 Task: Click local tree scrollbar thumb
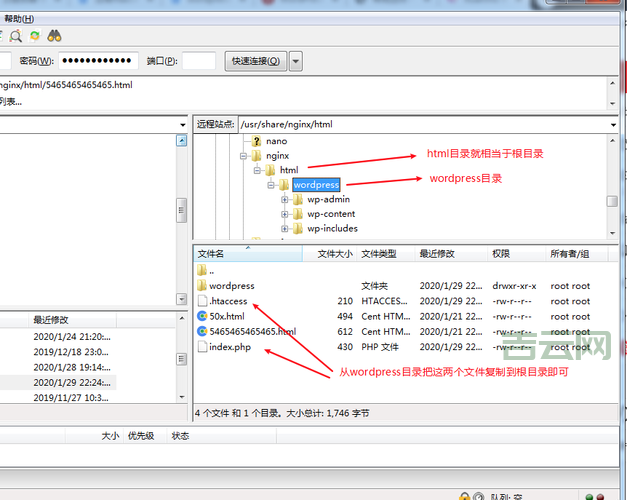(181, 210)
